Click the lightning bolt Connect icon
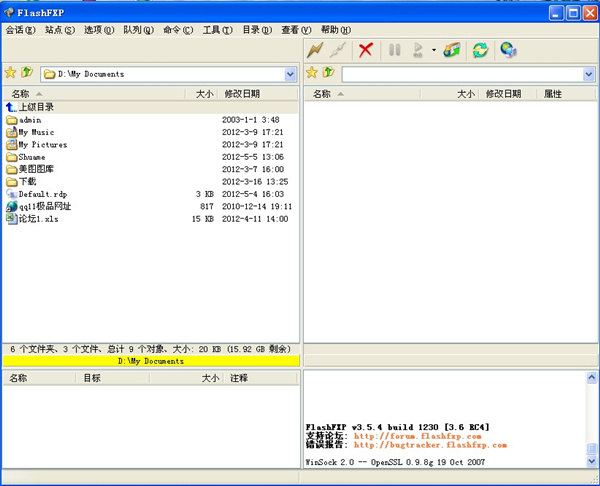Viewport: 600px width, 486px height. pos(316,50)
